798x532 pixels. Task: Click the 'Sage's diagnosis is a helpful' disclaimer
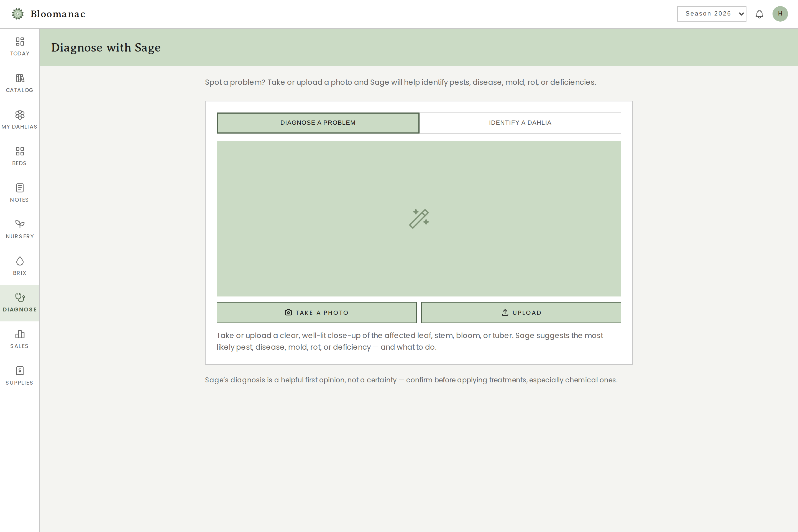click(x=411, y=380)
